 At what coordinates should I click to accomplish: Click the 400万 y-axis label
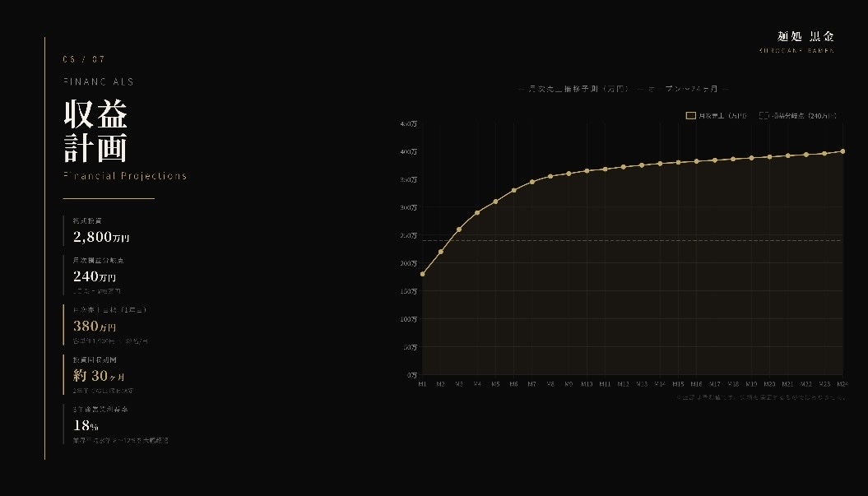(x=409, y=151)
